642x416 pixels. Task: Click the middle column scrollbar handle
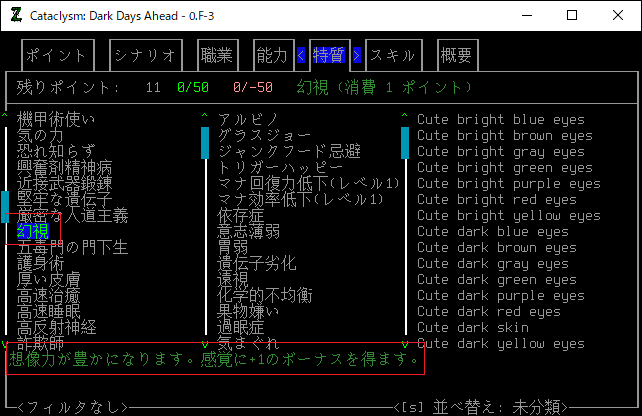205,136
